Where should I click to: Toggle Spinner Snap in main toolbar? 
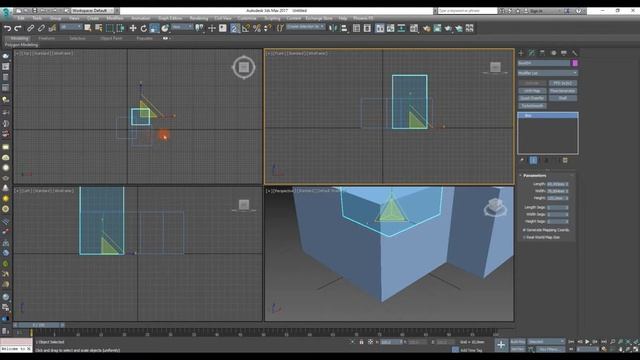click(268, 28)
